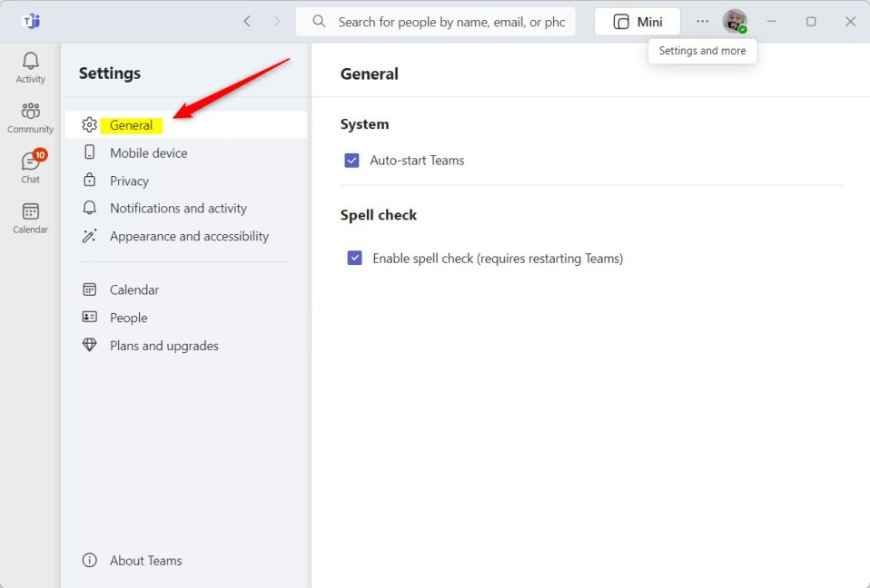Open the Calendar app in left rail

[31, 218]
